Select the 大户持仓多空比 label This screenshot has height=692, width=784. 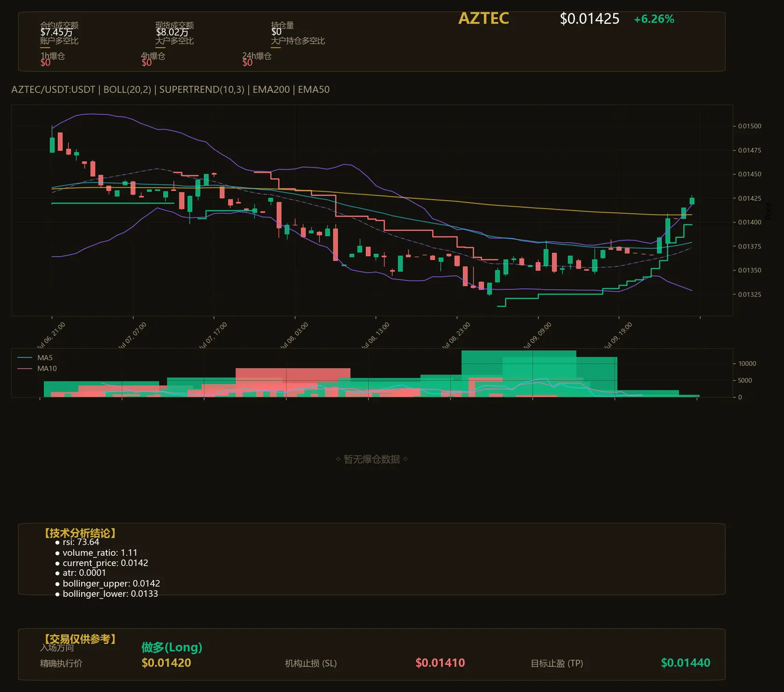coord(298,41)
